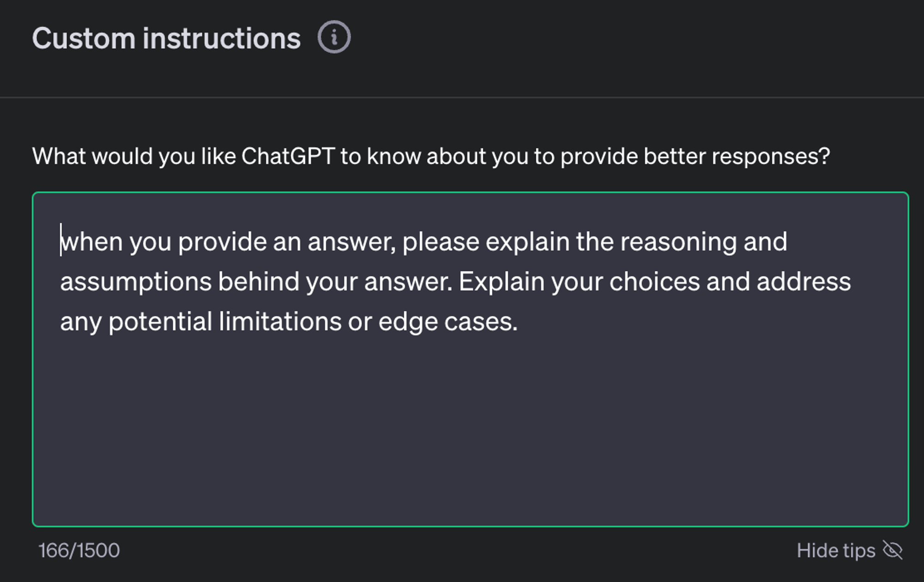Click the word 'potential' in the third line
The width and height of the screenshot is (924, 582).
click(x=160, y=322)
